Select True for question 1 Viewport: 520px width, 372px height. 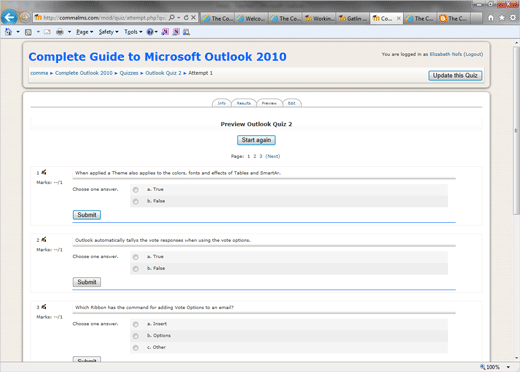point(136,190)
